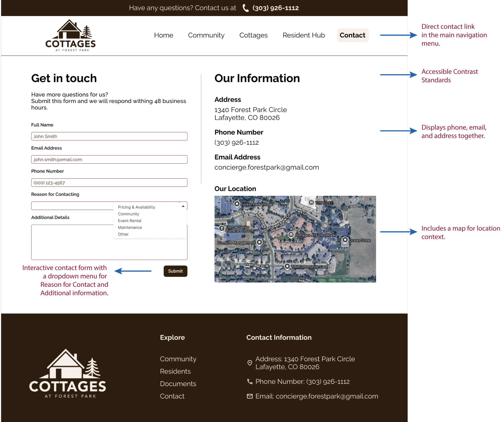Click the footer email address text
504x422 pixels.
[317, 396]
